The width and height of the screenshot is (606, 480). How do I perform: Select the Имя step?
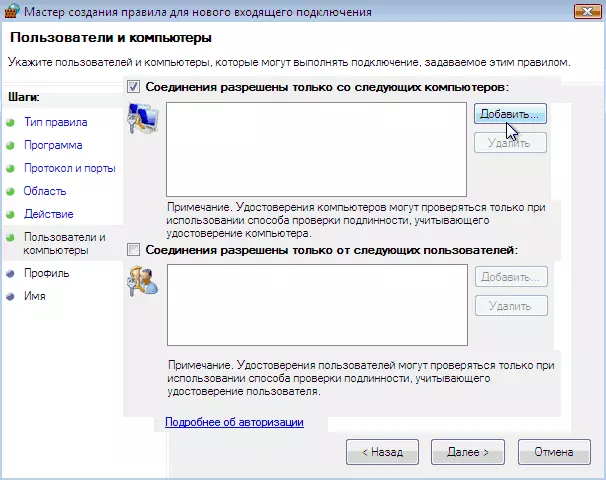35,296
